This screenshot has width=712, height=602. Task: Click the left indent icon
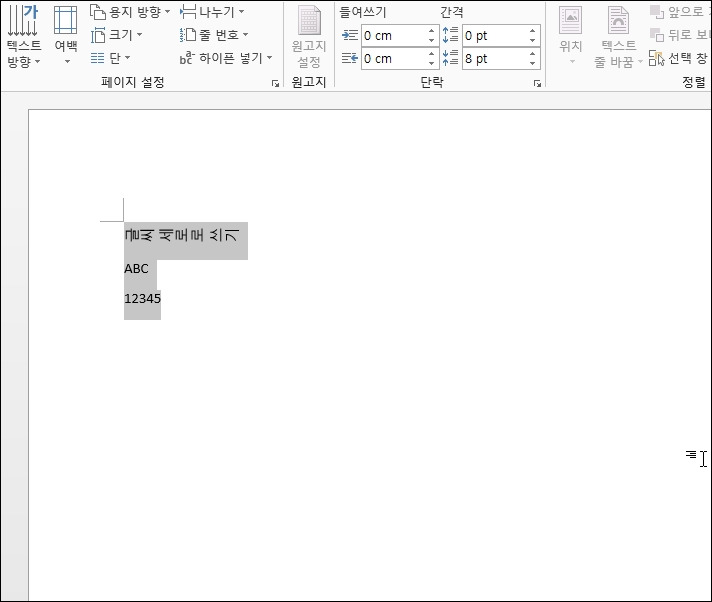[x=350, y=35]
